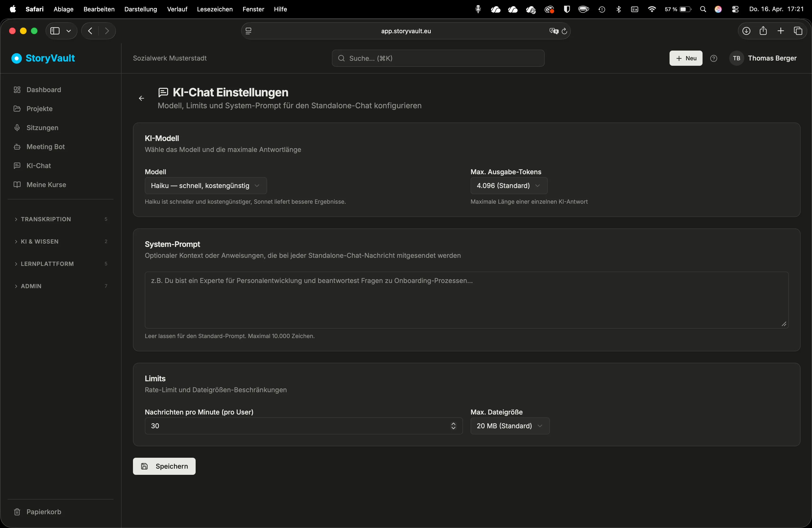The width and height of the screenshot is (812, 528).
Task: Open page reader menu icon in address bar
Action: point(248,31)
